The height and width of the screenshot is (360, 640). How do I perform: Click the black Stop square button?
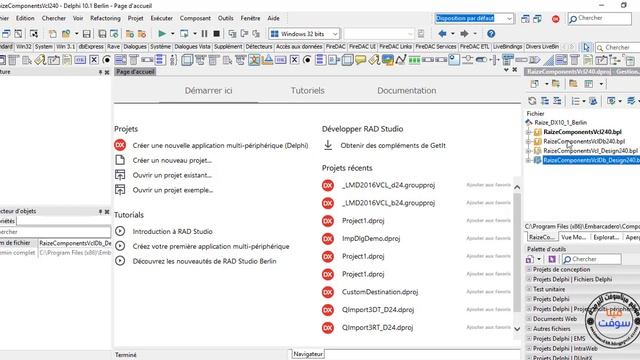coord(216,33)
